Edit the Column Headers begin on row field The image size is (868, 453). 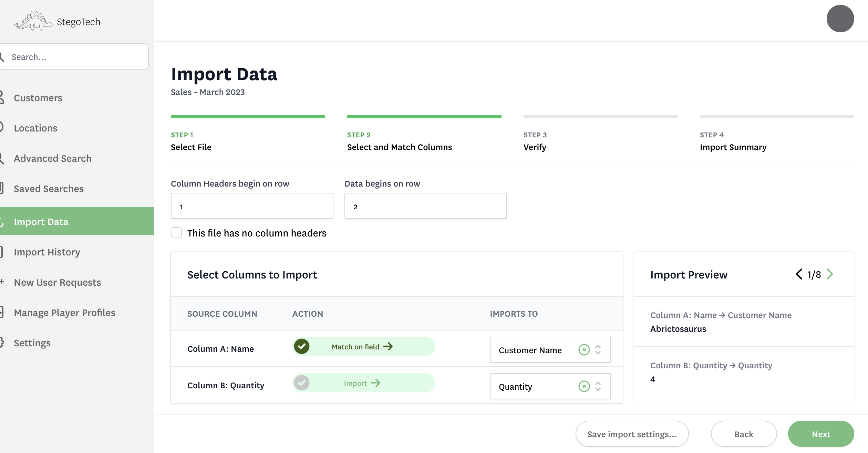point(252,206)
